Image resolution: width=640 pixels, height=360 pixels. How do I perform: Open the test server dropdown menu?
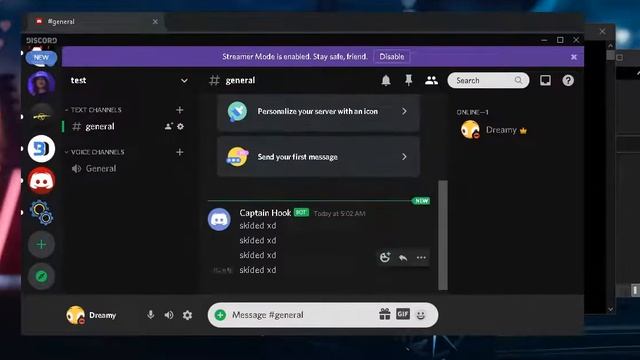point(184,80)
